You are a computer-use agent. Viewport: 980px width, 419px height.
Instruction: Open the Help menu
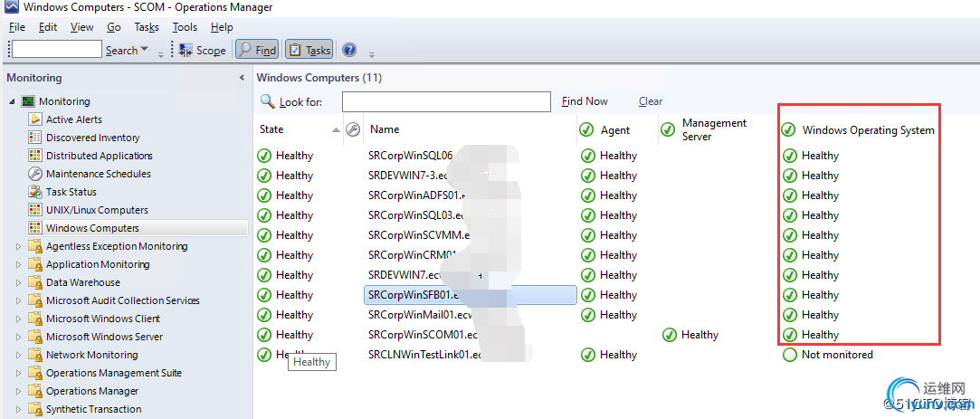[222, 27]
